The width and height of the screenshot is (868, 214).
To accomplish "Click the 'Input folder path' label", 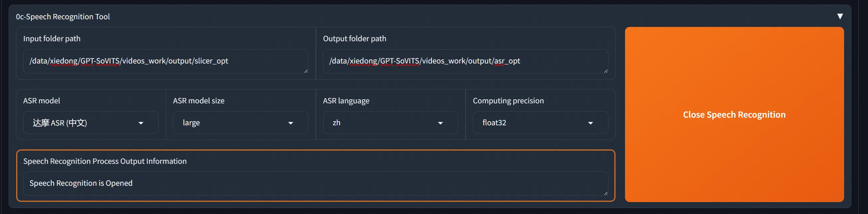I will point(52,39).
